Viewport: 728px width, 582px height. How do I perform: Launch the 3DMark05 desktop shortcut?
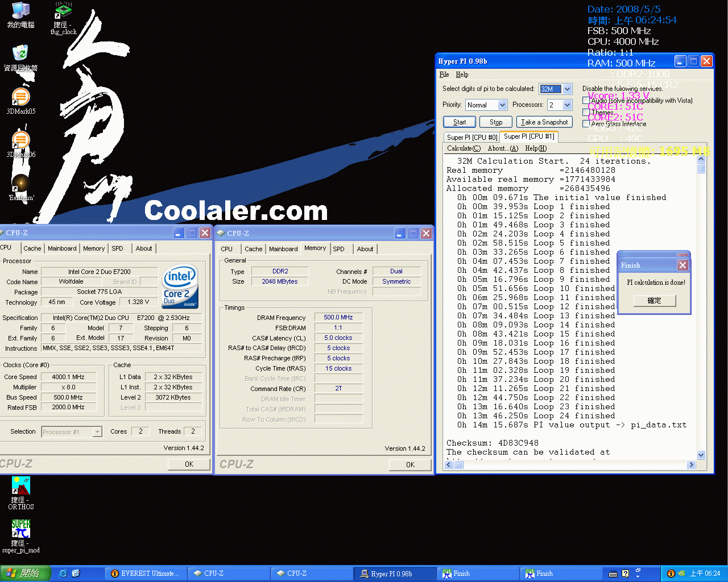click(x=21, y=102)
